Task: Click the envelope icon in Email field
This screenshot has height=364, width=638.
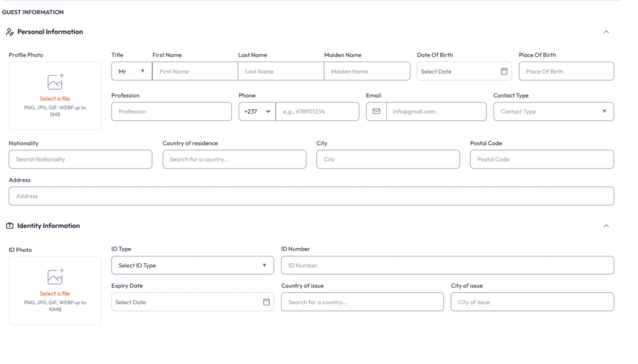Action: [376, 111]
